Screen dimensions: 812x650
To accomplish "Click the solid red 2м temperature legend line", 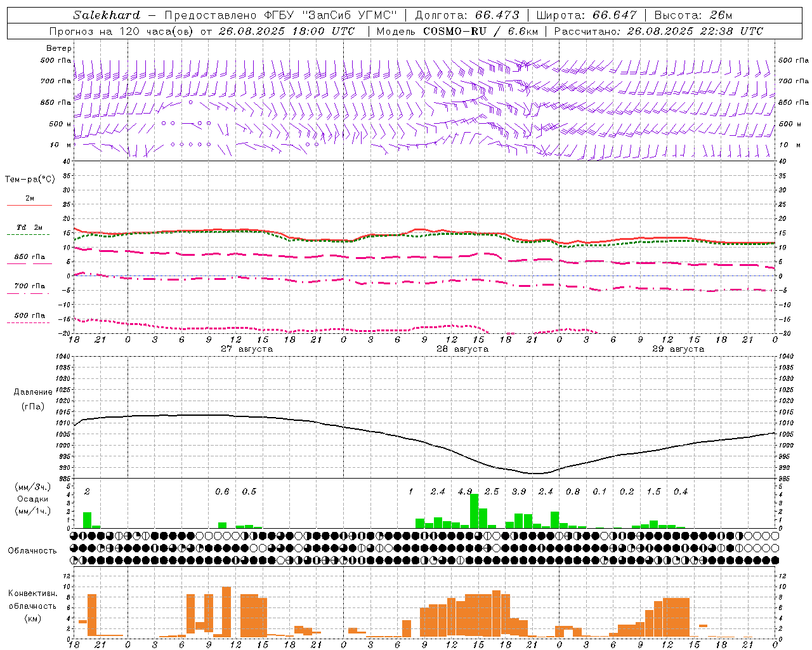I will point(30,205).
